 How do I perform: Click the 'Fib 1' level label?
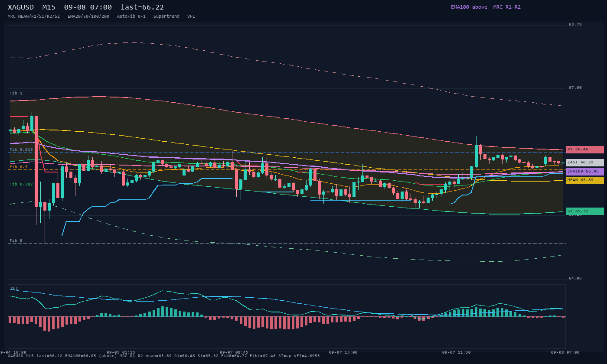pyautogui.click(x=16, y=93)
